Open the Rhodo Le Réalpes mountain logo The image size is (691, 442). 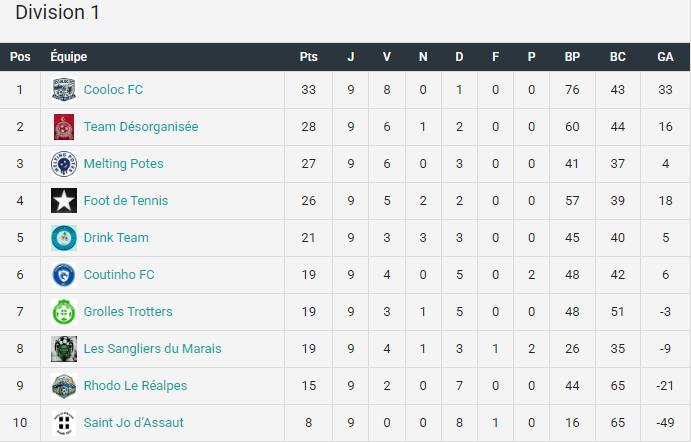click(64, 386)
